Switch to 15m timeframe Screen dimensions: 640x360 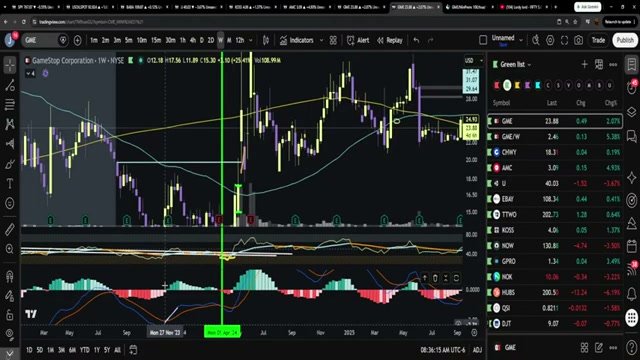[x=156, y=40]
